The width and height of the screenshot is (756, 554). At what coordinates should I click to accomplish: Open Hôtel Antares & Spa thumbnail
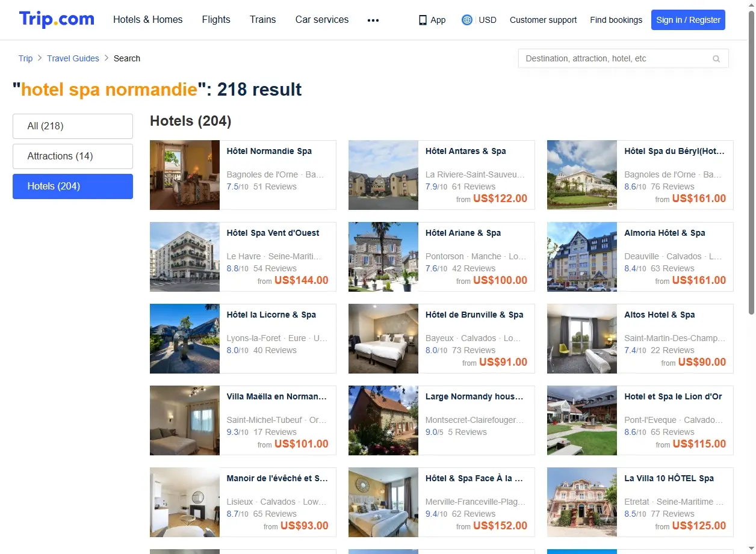click(x=383, y=175)
